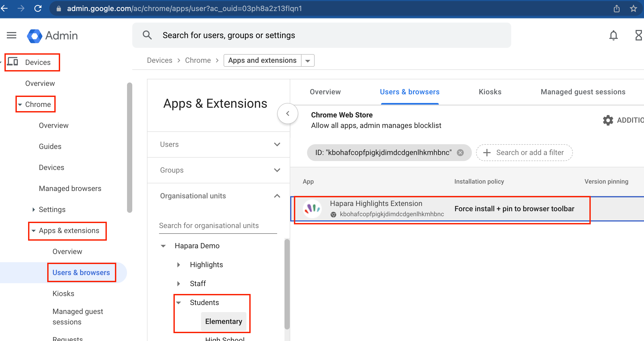Open the Apps and extensions breadcrumb dropdown
Image resolution: width=644 pixels, height=341 pixels.
[x=308, y=60]
